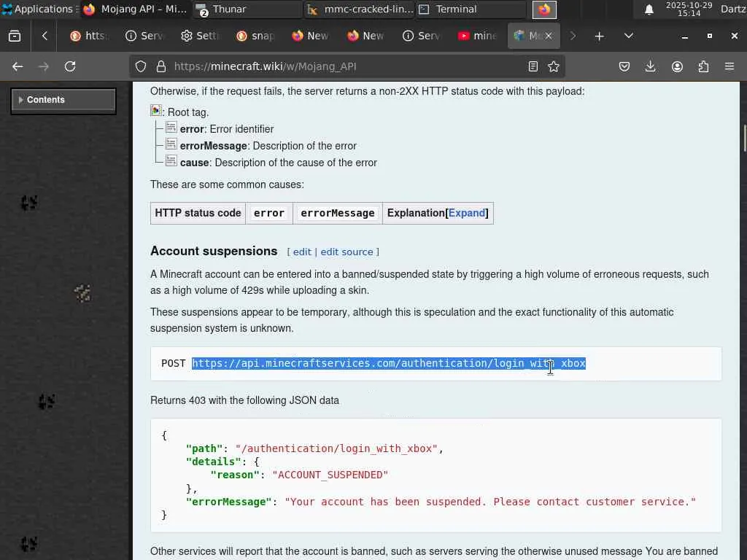The width and height of the screenshot is (747, 560).
Task: Switch to the Settings browser tab
Action: 199,36
